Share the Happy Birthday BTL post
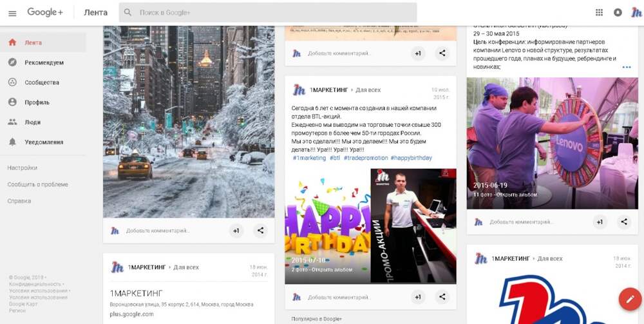This screenshot has height=324, width=644. coord(442,297)
